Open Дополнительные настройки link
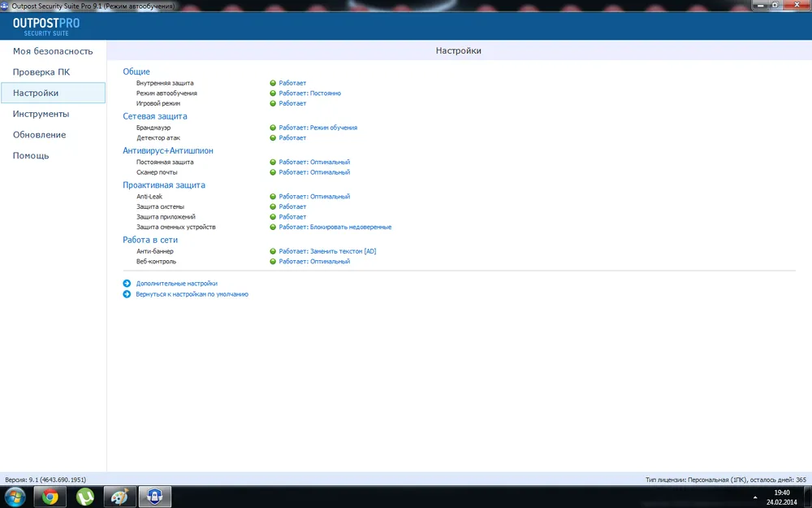 point(176,284)
